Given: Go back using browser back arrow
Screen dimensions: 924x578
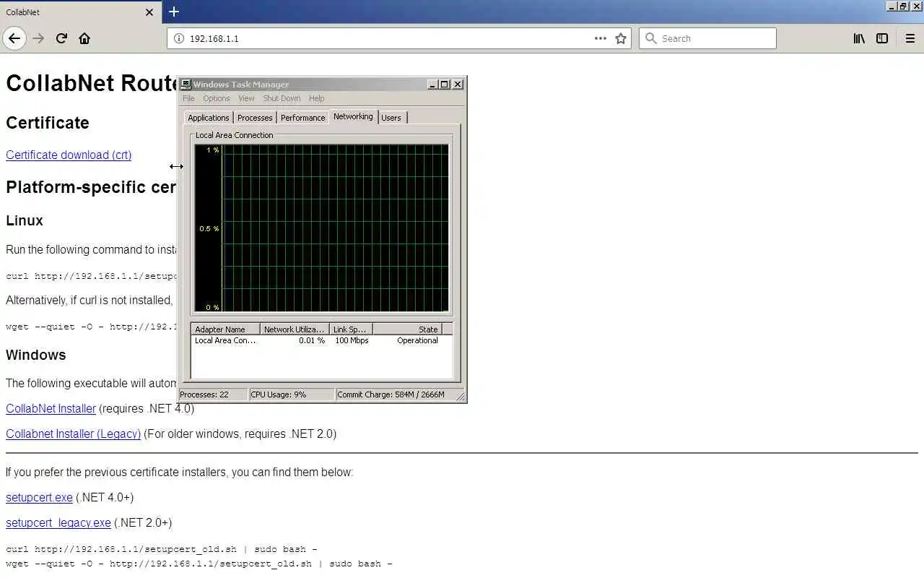Looking at the screenshot, I should tap(14, 38).
